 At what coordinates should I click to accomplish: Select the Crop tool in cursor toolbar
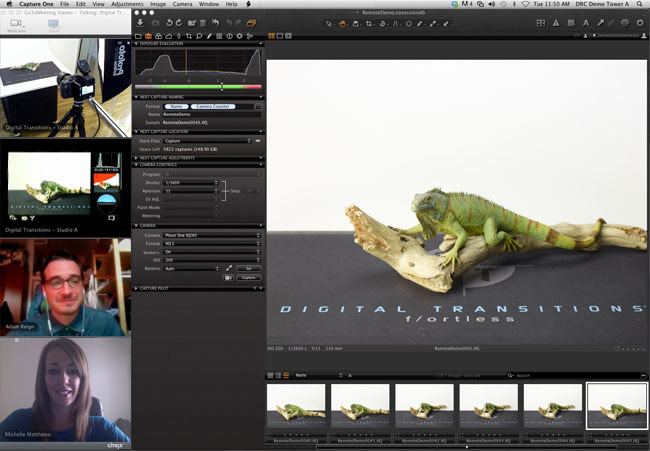pyautogui.click(x=369, y=24)
